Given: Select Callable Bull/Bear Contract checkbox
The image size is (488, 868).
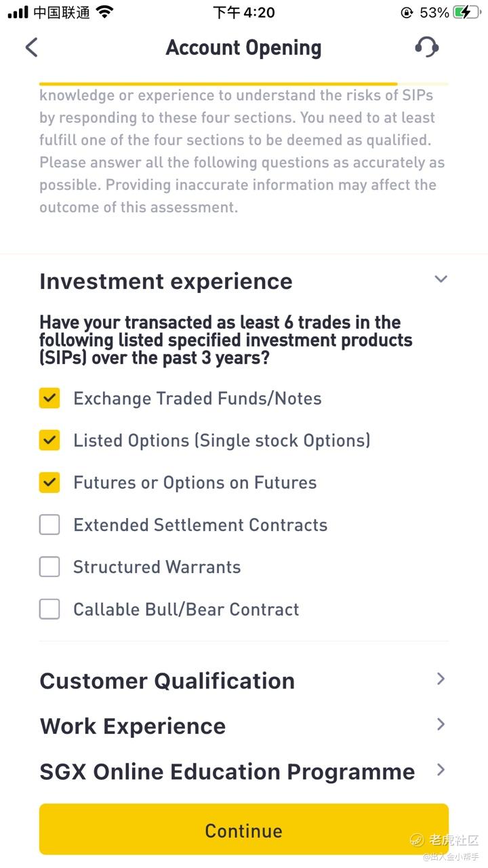Looking at the screenshot, I should (x=49, y=609).
